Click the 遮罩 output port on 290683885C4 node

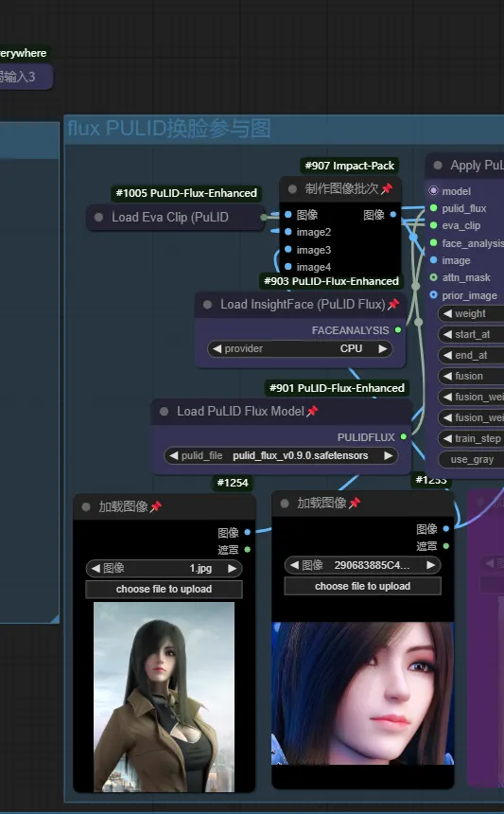click(446, 545)
